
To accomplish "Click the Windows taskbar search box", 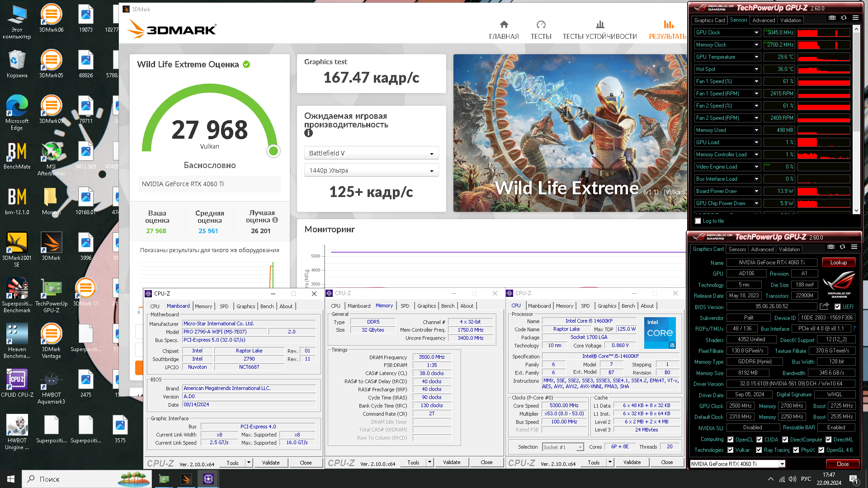I will (87, 479).
